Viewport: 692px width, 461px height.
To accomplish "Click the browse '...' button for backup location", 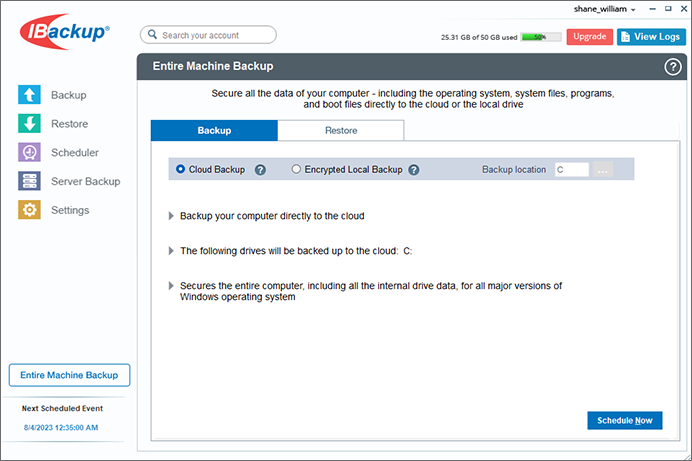I will pos(603,169).
